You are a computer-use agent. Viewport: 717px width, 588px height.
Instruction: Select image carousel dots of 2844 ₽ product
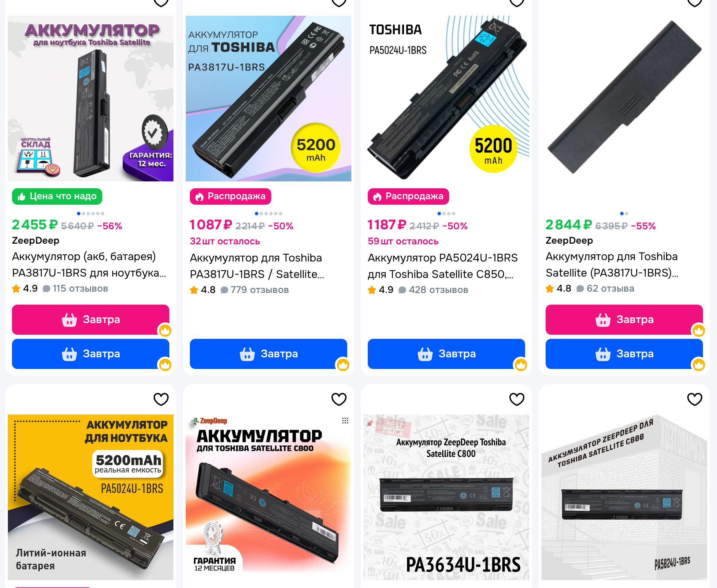tap(624, 214)
